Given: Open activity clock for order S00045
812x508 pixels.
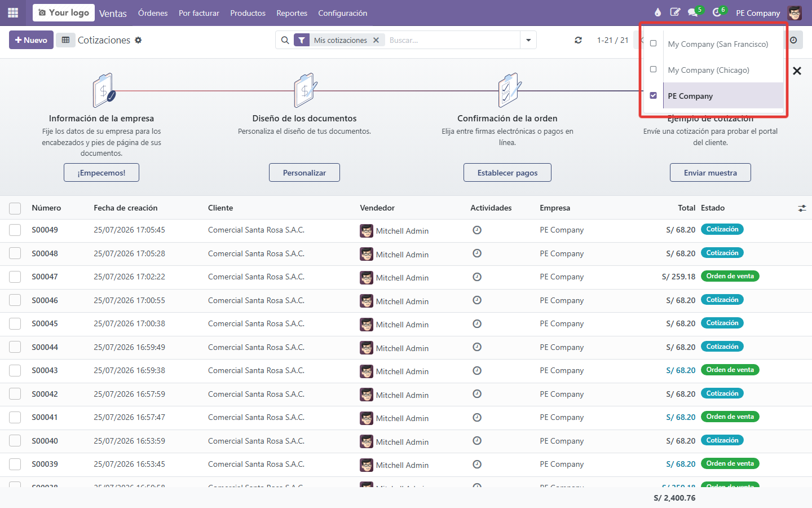Looking at the screenshot, I should 477,324.
